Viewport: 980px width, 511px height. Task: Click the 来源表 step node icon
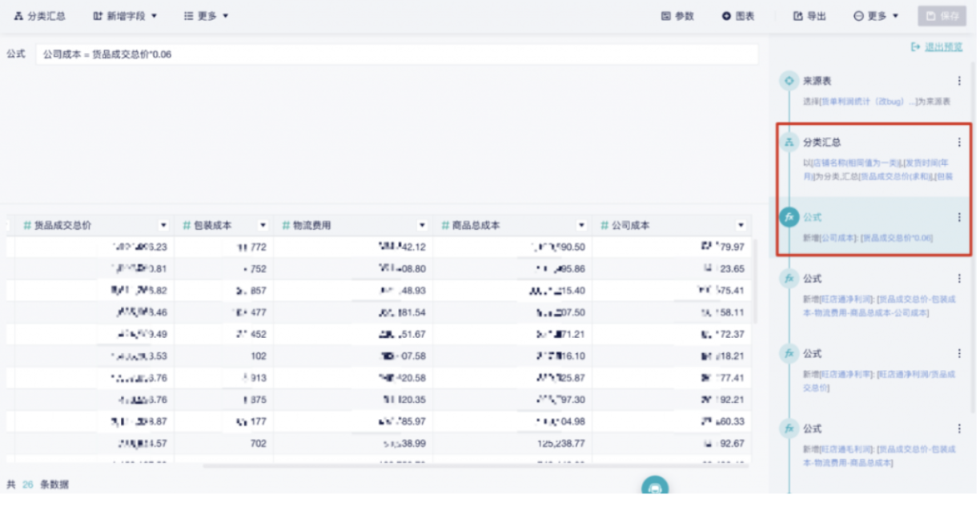coord(789,81)
